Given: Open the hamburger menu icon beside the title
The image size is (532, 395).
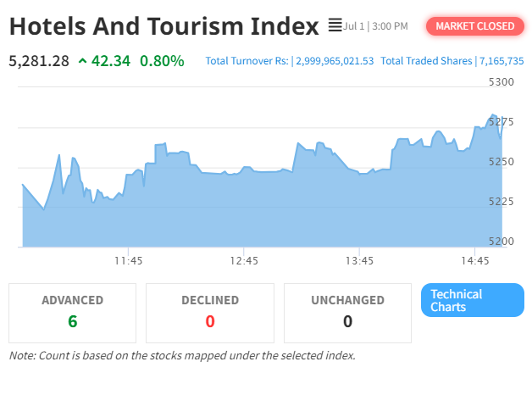Looking at the screenshot, I should pyautogui.click(x=335, y=25).
